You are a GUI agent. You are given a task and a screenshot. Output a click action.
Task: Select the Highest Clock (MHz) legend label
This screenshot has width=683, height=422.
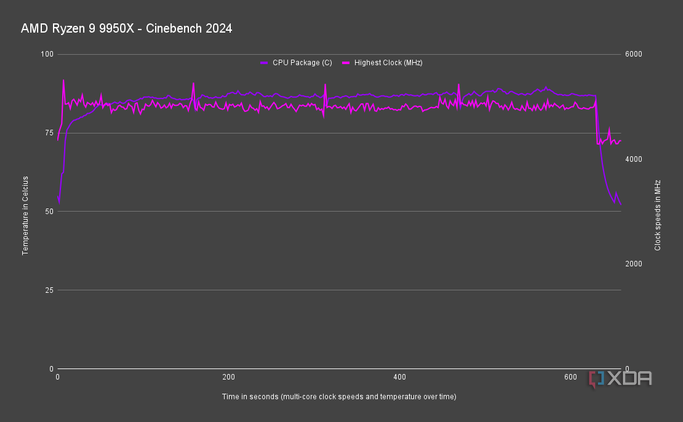tap(388, 63)
